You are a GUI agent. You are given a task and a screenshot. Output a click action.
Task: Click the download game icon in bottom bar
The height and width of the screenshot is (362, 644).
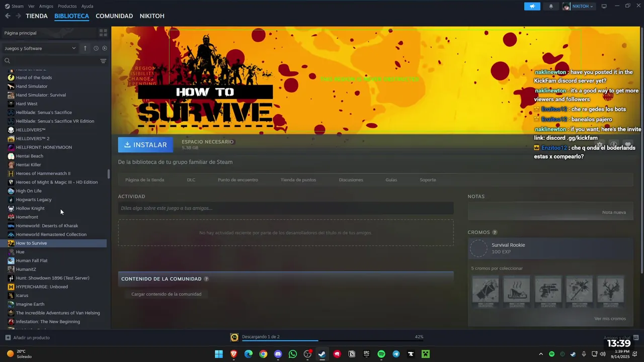pyautogui.click(x=234, y=337)
